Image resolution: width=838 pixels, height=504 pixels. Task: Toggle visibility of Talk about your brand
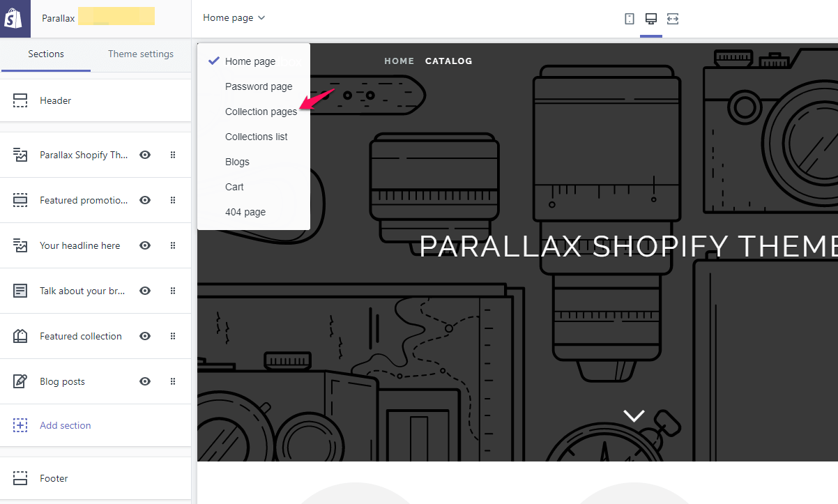tap(145, 291)
